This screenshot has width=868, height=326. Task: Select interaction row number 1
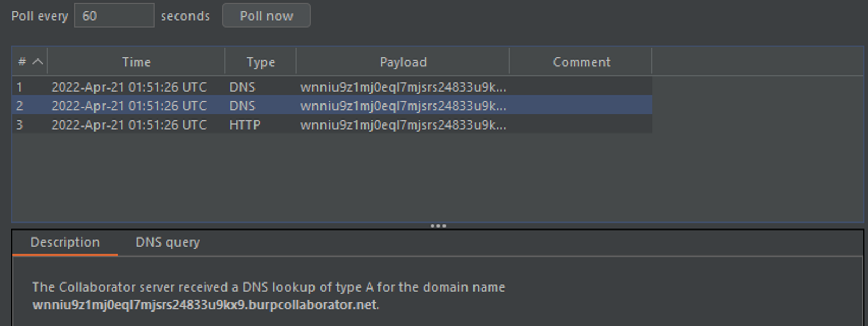point(20,87)
